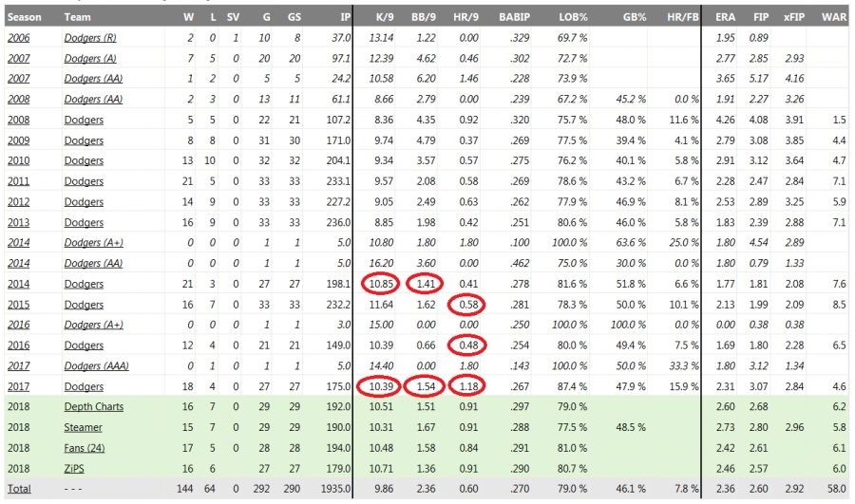Click the WAR column header

click(x=833, y=17)
